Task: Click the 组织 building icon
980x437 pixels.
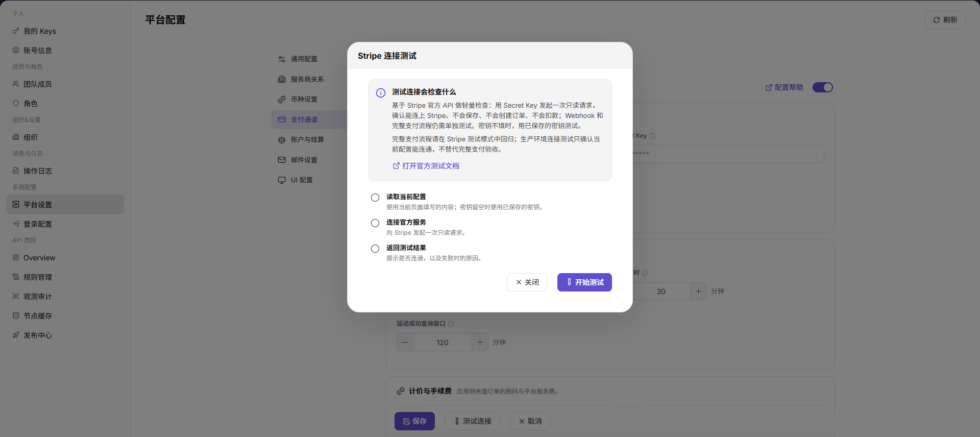Action: click(16, 137)
